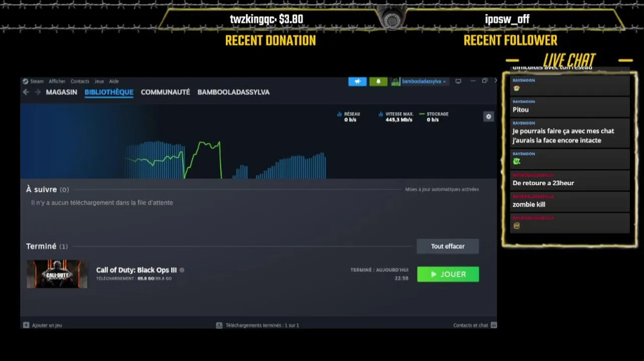
Task: Click the empty queue message text
Action: 102,203
